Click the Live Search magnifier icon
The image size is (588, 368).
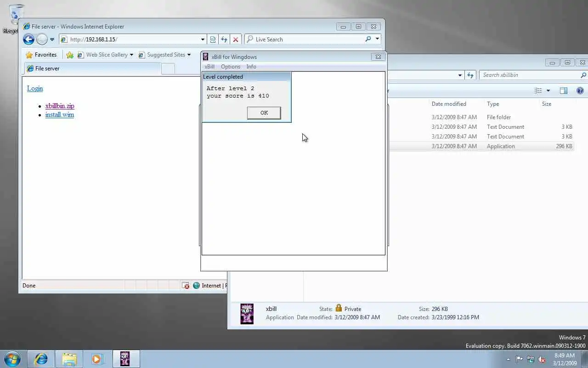click(368, 39)
